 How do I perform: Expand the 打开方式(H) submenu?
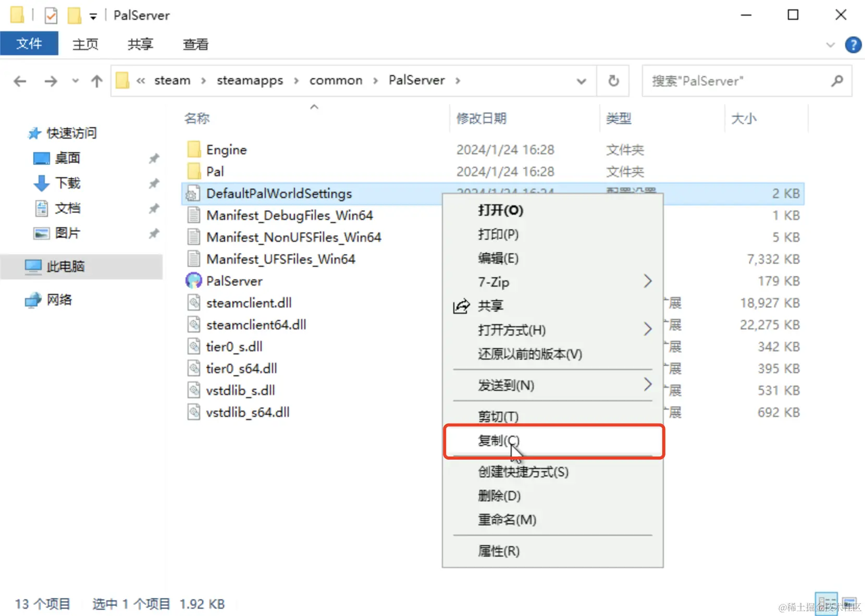[553, 330]
